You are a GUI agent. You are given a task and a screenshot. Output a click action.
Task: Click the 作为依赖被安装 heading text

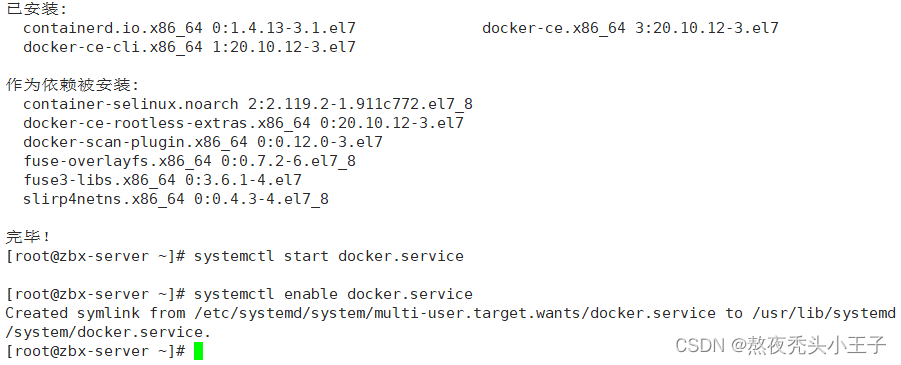tap(72, 85)
